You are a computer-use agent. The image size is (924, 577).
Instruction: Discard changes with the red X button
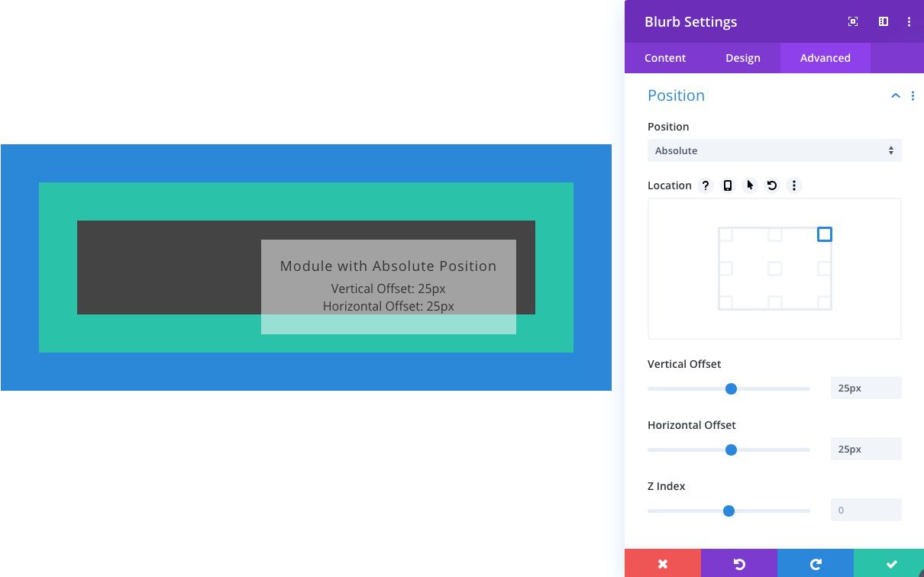(x=662, y=564)
